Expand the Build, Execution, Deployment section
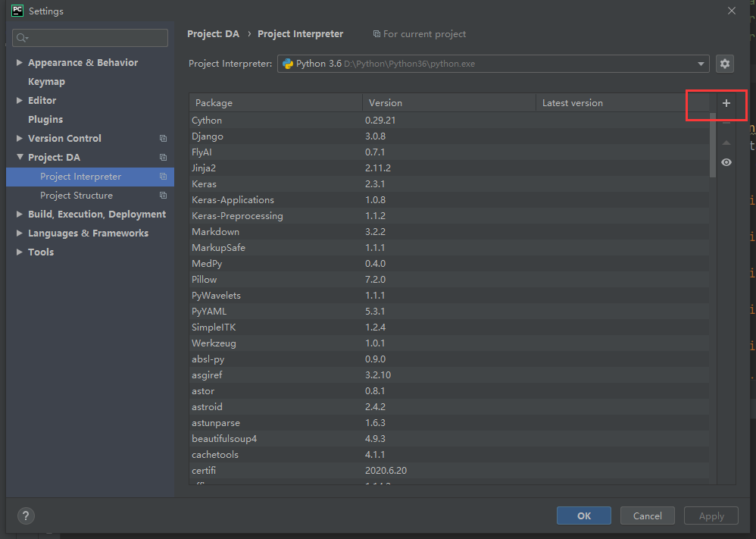 19,215
